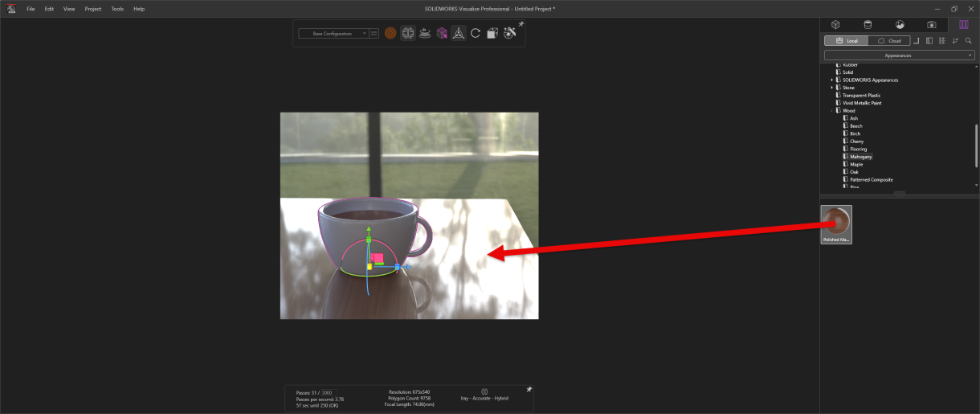Select the Ash wood folder
The height and width of the screenshot is (414, 980).
[853, 118]
